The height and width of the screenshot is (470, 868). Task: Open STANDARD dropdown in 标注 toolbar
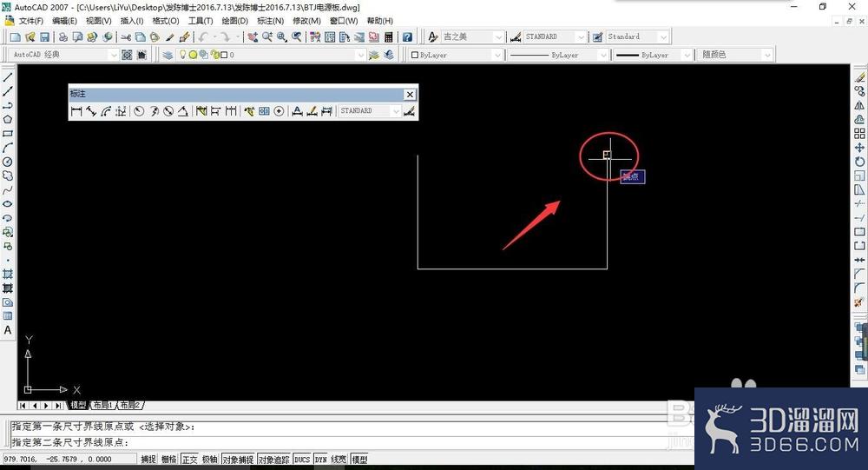(x=396, y=111)
